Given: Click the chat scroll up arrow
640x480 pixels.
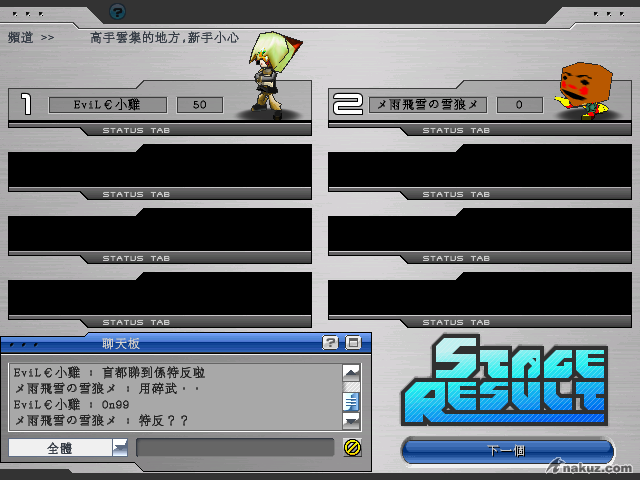Looking at the screenshot, I should coord(351,372).
